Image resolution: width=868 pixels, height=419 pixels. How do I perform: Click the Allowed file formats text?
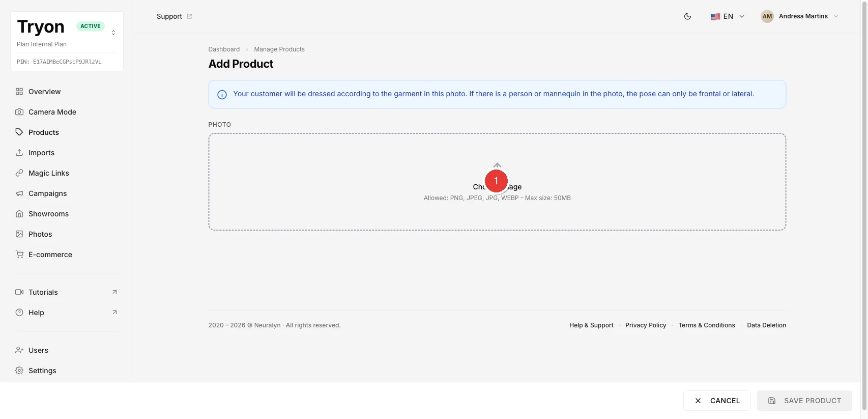497,198
